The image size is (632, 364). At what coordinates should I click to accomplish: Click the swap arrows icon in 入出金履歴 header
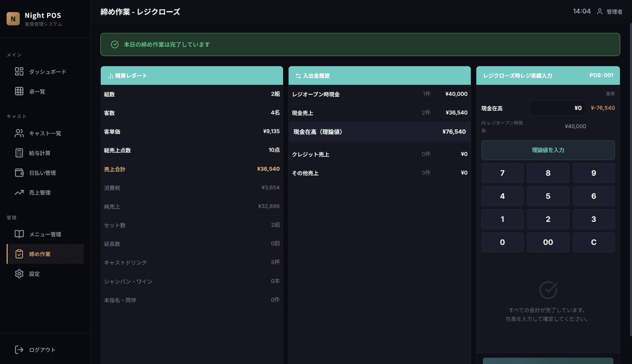[298, 76]
